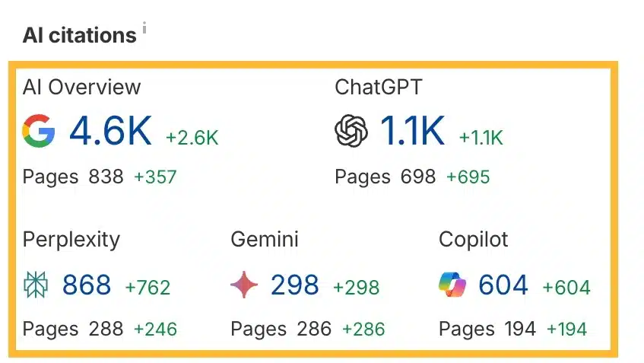The width and height of the screenshot is (644, 363).
Task: Click the AI citations heading
Action: click(x=79, y=35)
